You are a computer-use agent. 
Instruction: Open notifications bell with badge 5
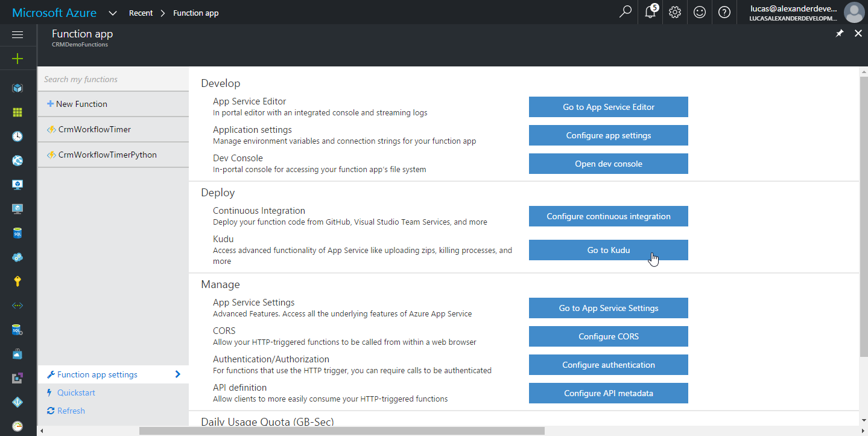[x=650, y=12]
